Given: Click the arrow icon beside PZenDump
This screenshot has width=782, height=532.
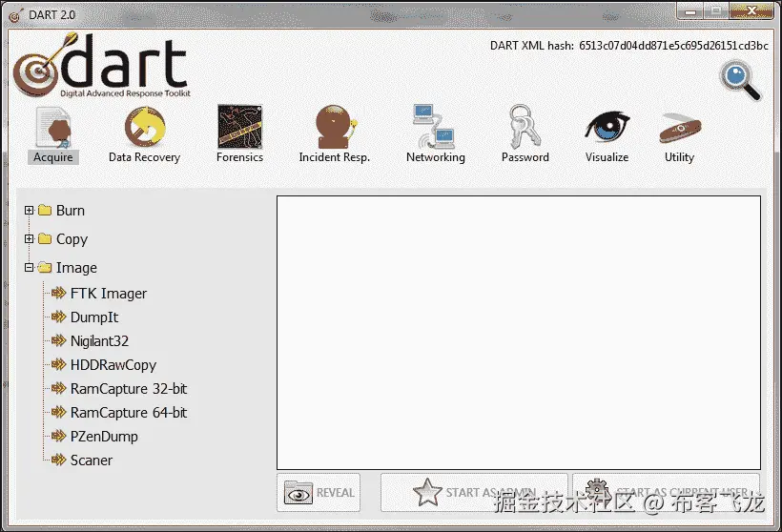Looking at the screenshot, I should (x=59, y=436).
